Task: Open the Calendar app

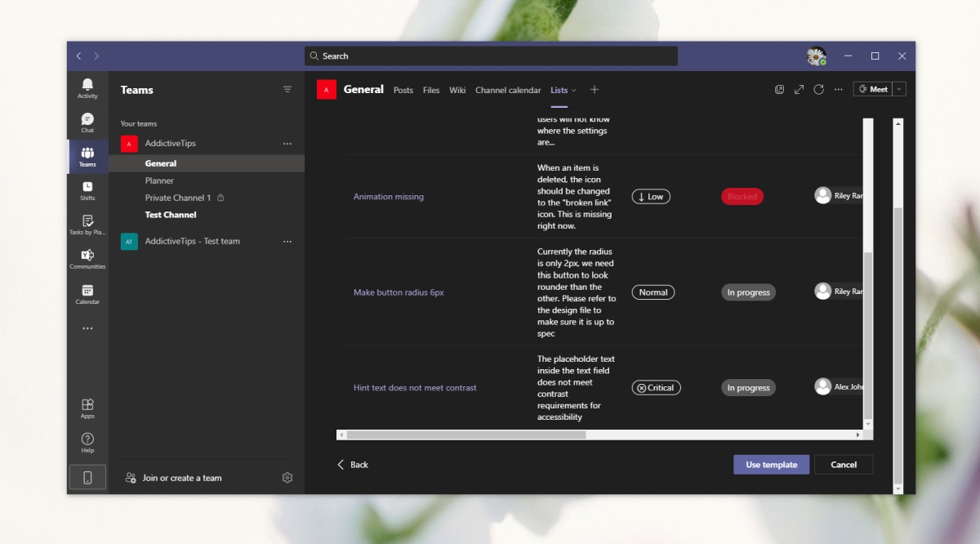Action: click(87, 294)
